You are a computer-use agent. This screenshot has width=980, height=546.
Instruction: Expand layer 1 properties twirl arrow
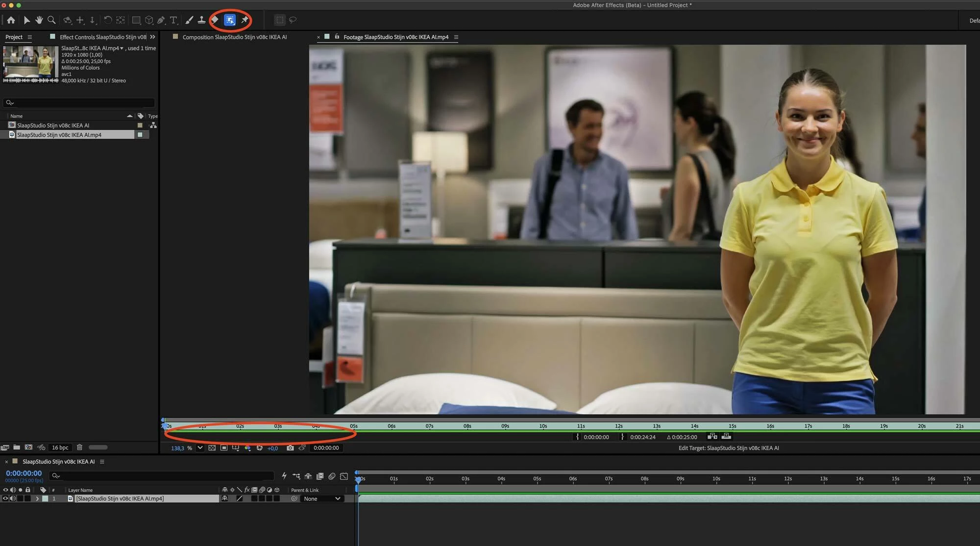[x=37, y=498]
